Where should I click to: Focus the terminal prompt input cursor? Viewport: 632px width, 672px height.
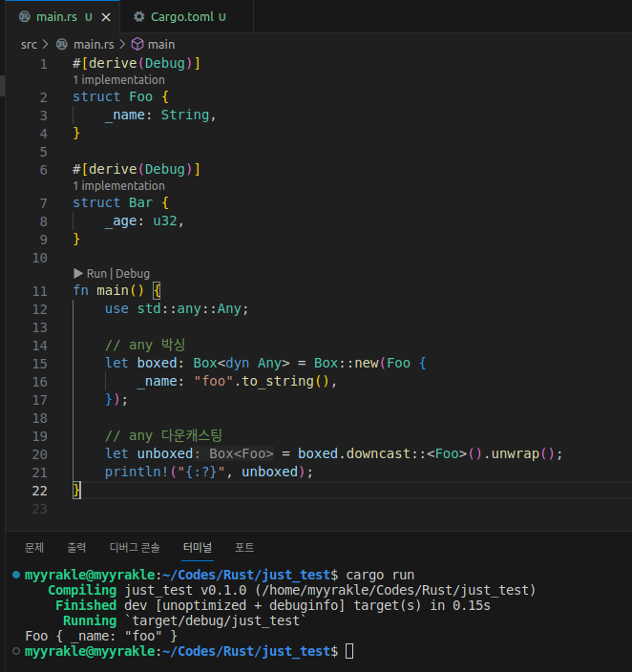349,651
